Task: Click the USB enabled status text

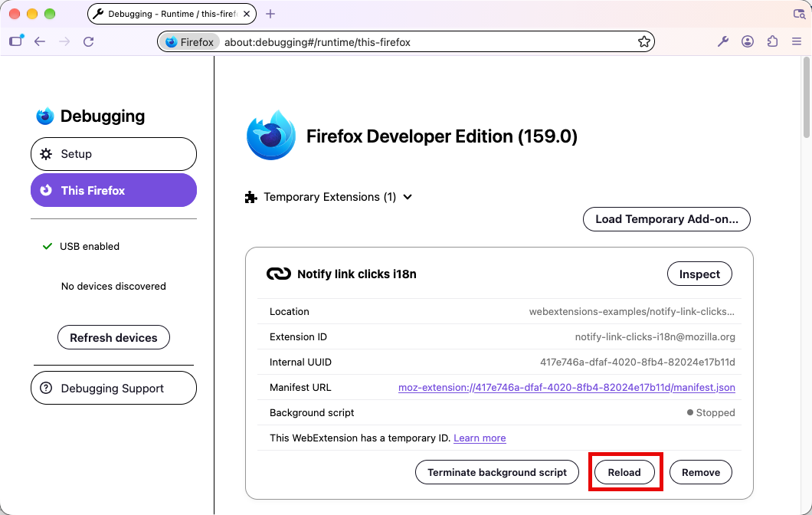Action: tap(90, 247)
